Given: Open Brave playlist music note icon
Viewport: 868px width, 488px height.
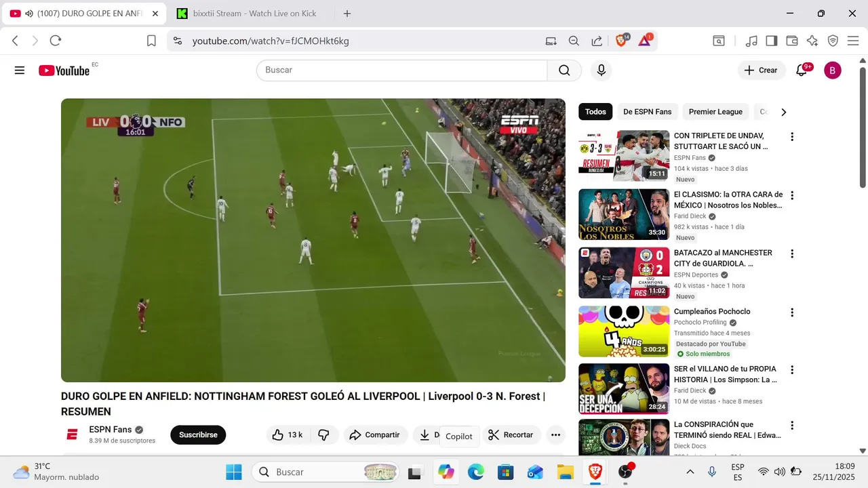Looking at the screenshot, I should (751, 41).
